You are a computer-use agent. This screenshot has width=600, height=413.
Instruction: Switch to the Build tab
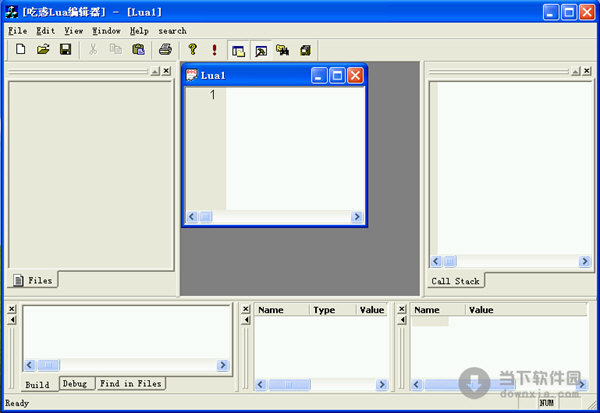pos(37,384)
